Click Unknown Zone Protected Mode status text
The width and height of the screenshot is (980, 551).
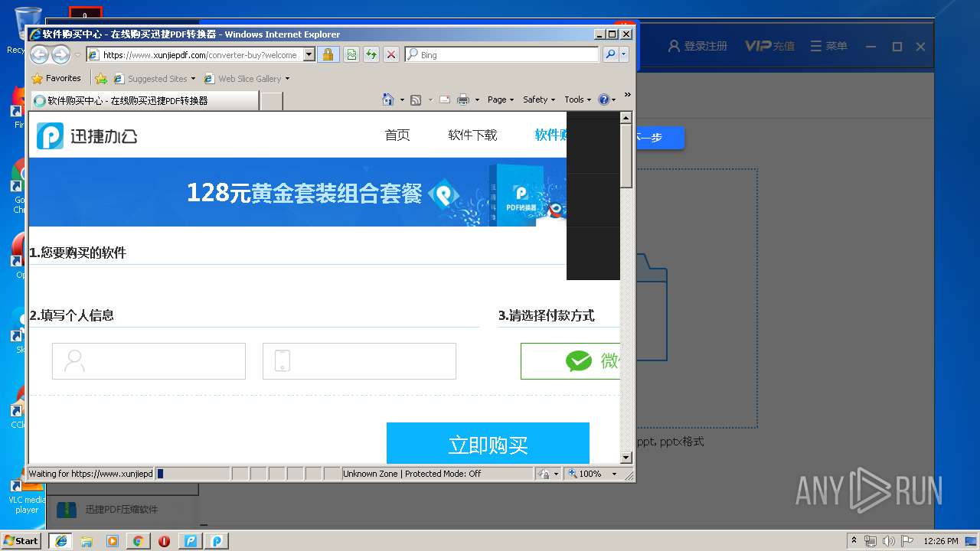(x=412, y=474)
